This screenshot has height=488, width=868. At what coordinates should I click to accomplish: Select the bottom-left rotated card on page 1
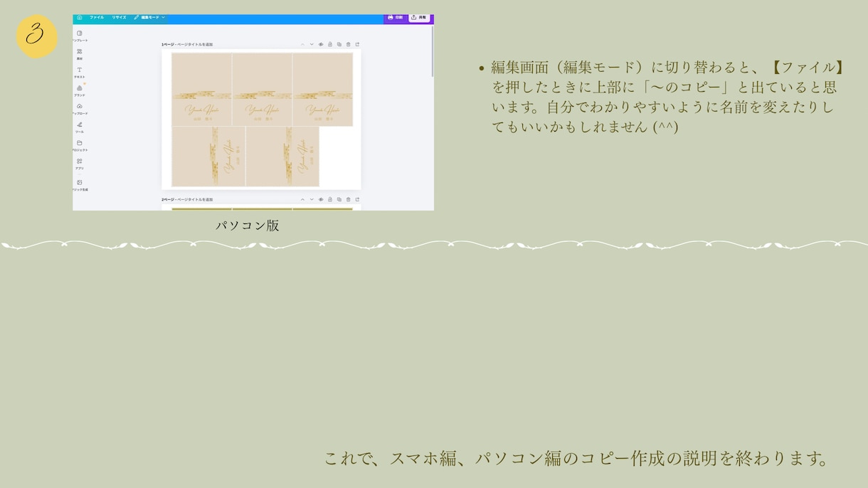(x=208, y=157)
